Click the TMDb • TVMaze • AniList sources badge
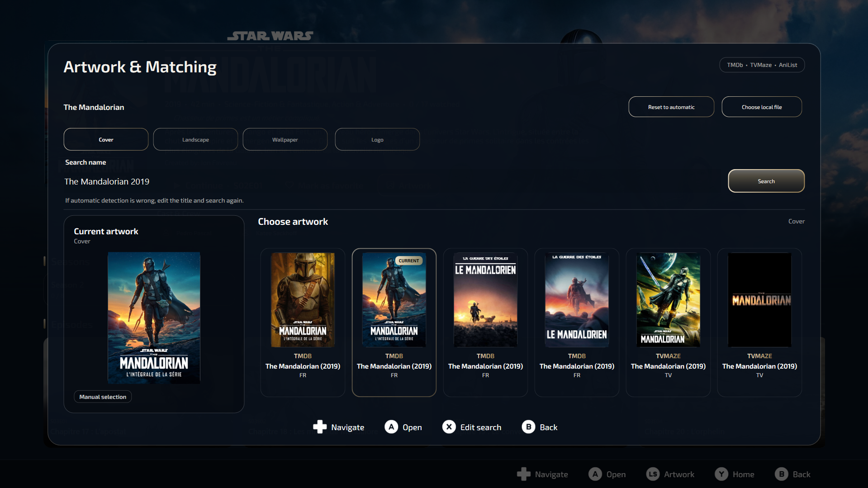This screenshot has height=488, width=868. click(762, 65)
